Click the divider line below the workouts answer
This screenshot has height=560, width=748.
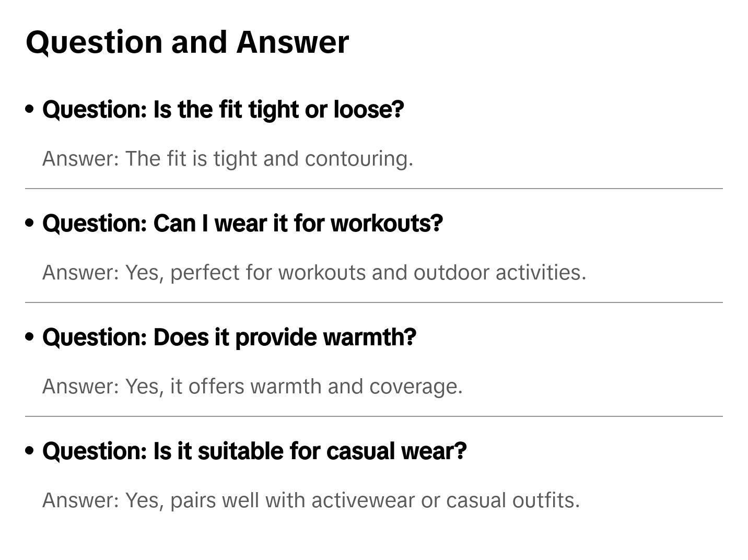(374, 302)
